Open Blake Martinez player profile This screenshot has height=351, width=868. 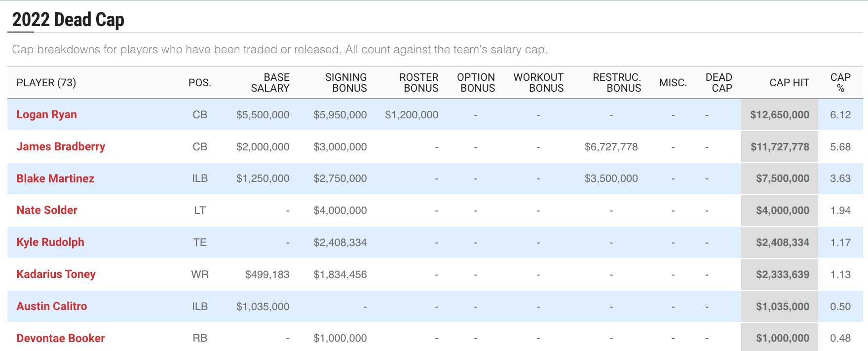tap(55, 178)
